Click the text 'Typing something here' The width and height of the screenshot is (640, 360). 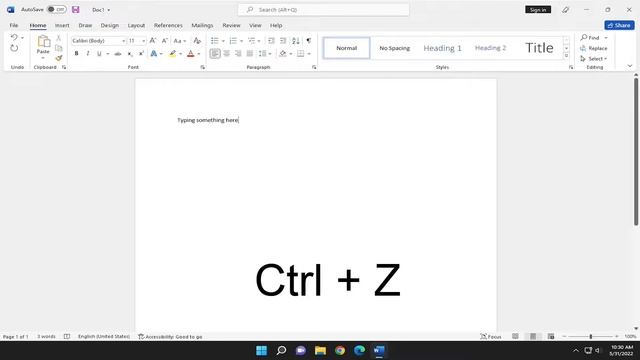point(207,120)
